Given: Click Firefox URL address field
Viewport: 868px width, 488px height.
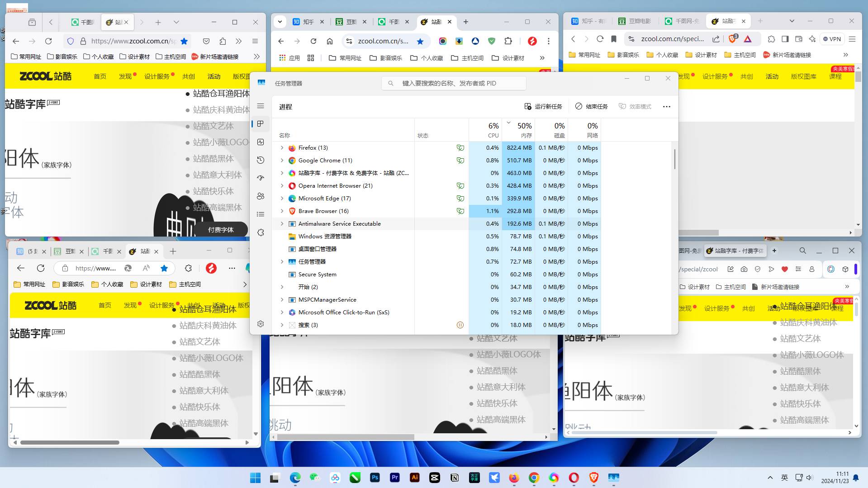Looking at the screenshot, I should pyautogui.click(x=133, y=41).
